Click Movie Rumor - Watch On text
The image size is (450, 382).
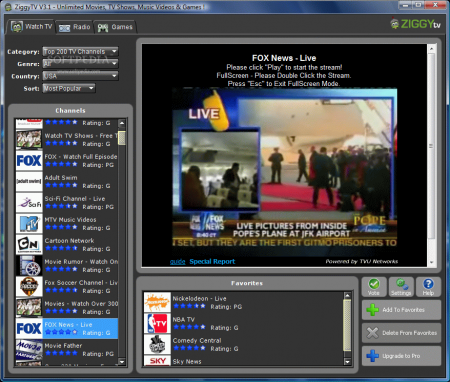tap(81, 262)
